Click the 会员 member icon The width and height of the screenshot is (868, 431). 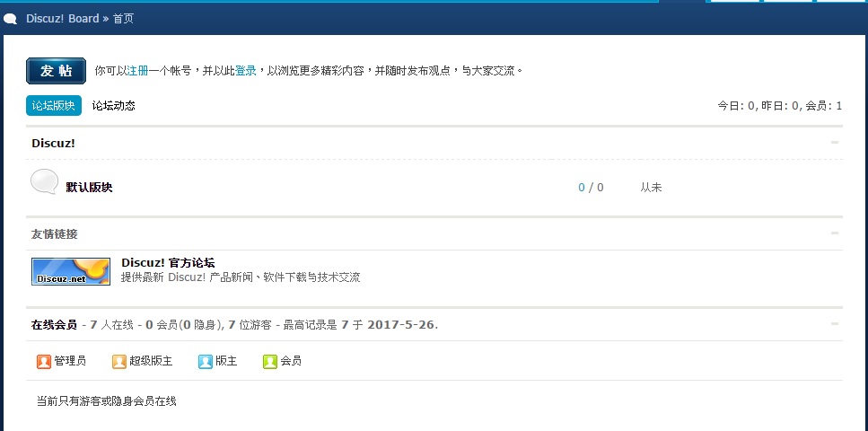pyautogui.click(x=269, y=362)
